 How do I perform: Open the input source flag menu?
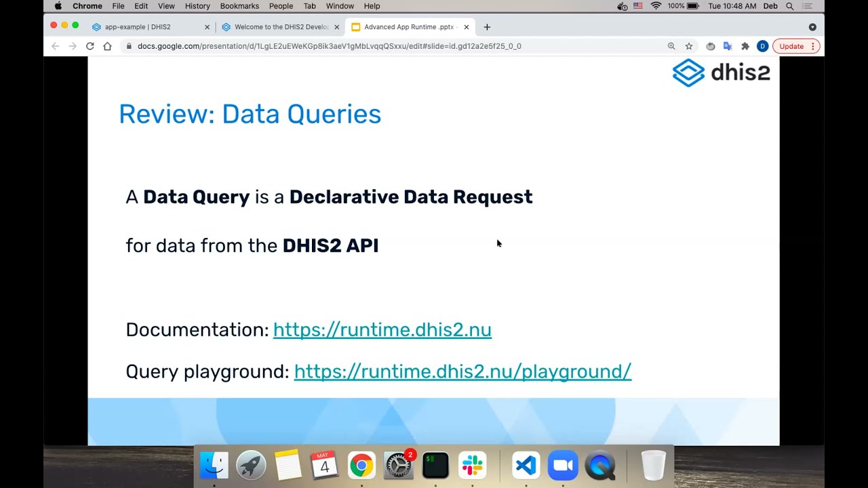pyautogui.click(x=638, y=6)
